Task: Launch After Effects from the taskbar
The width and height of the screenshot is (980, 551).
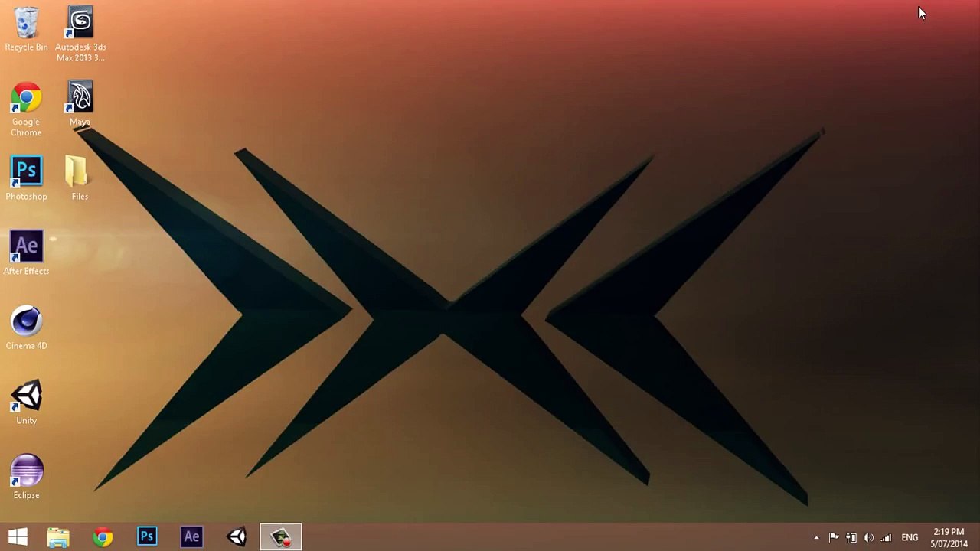Action: pyautogui.click(x=191, y=537)
